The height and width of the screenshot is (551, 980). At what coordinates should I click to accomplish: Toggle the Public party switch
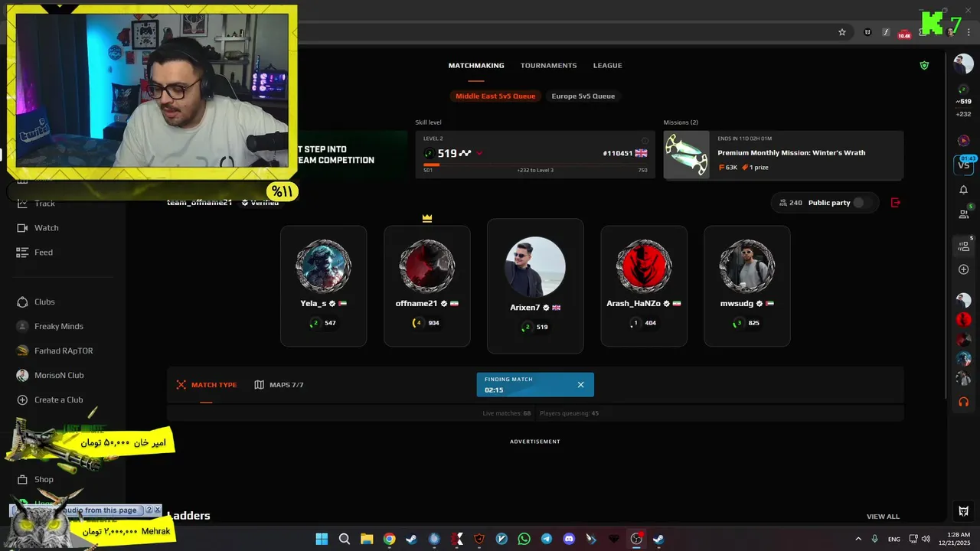pos(861,203)
